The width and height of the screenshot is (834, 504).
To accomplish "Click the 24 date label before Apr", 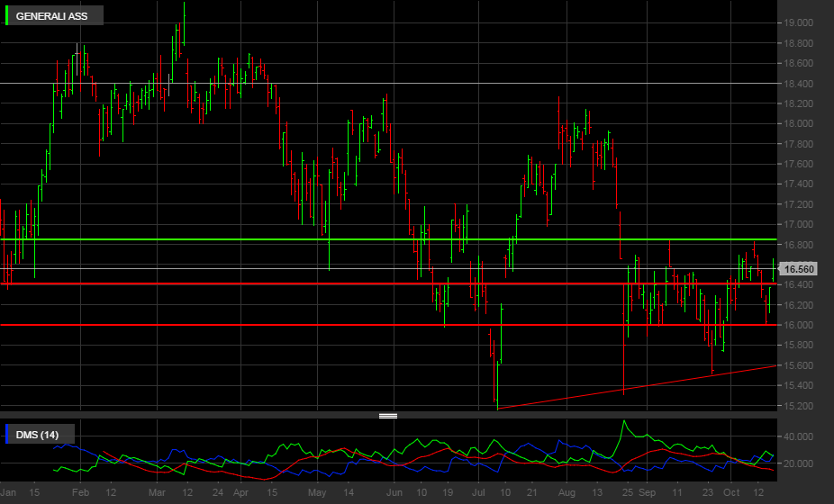I will pyautogui.click(x=218, y=492).
